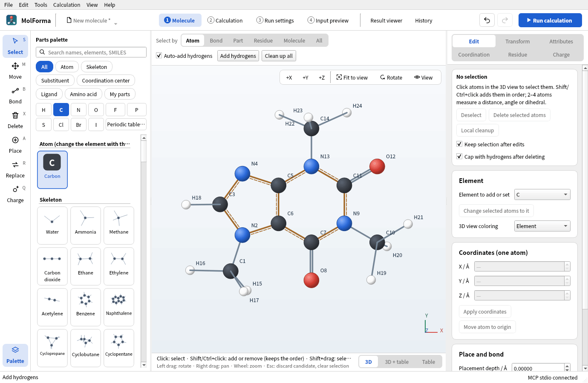The image size is (588, 383).
Task: Open the Result viewer
Action: tap(386, 20)
